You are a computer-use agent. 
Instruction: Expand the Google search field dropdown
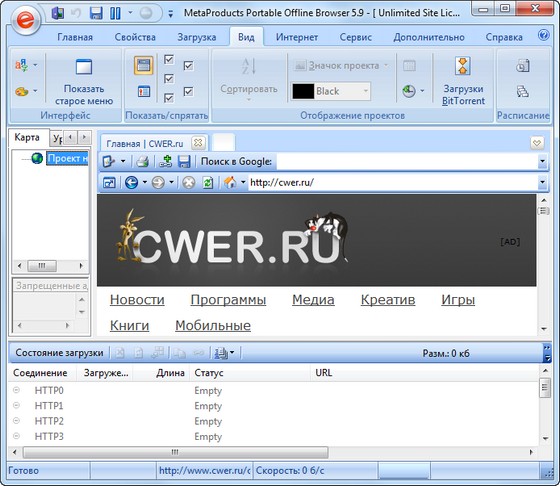coord(542,162)
